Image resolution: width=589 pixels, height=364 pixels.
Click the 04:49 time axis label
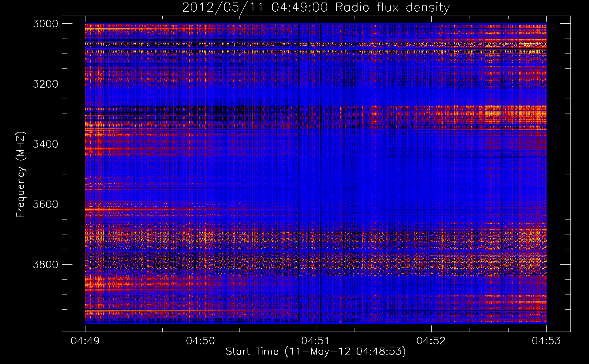(86, 341)
